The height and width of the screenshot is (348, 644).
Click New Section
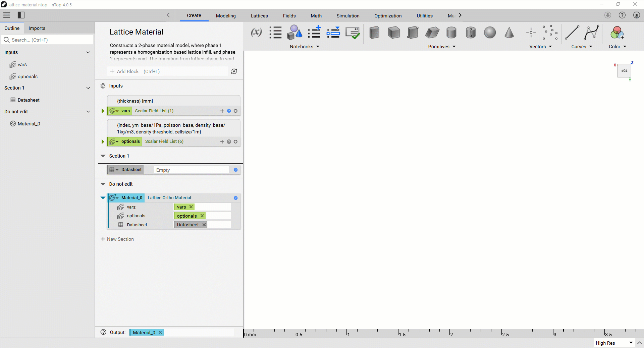[117, 239]
